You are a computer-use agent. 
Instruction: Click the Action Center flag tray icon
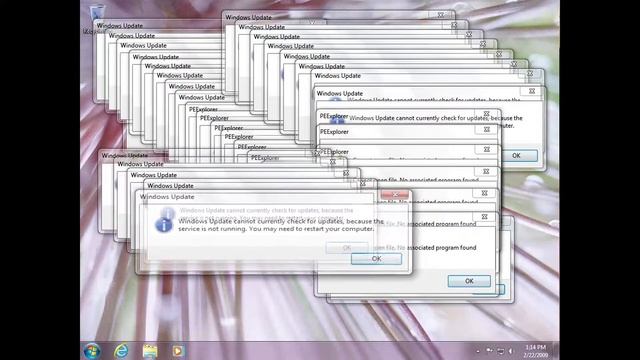489,351
